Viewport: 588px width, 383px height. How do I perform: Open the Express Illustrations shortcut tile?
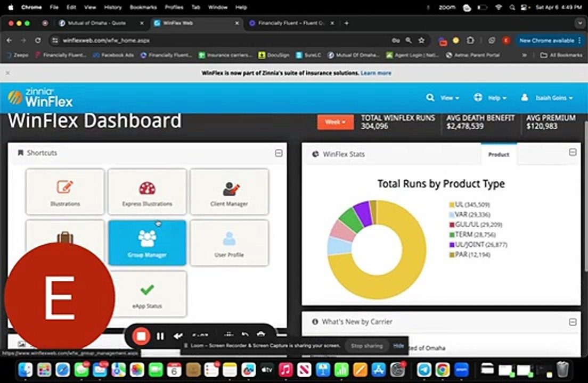coord(147,191)
